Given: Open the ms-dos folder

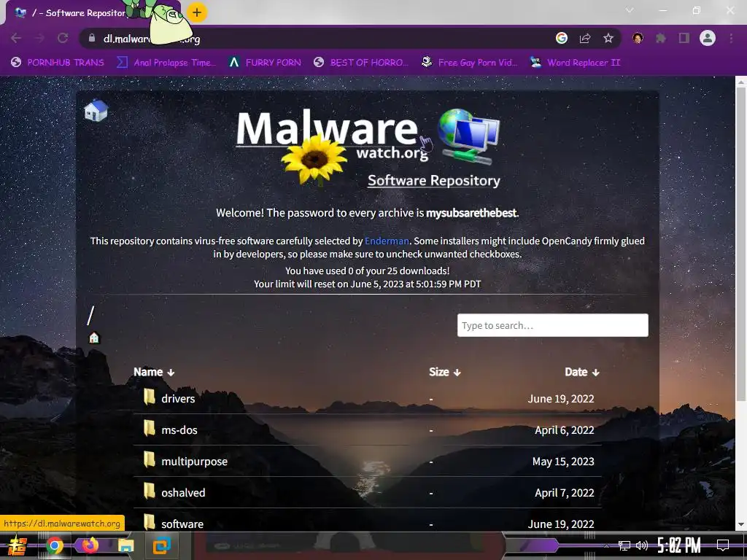Looking at the screenshot, I should coord(179,430).
